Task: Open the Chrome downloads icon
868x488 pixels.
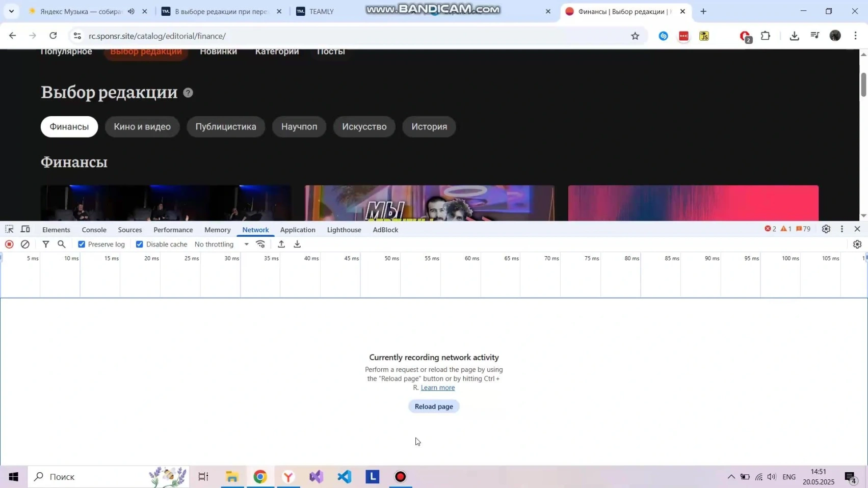Action: (794, 36)
